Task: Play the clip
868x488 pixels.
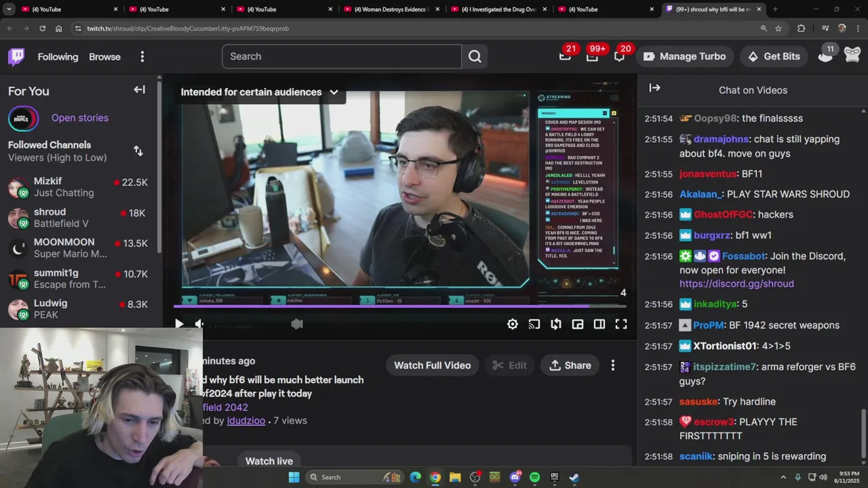Action: [x=179, y=324]
